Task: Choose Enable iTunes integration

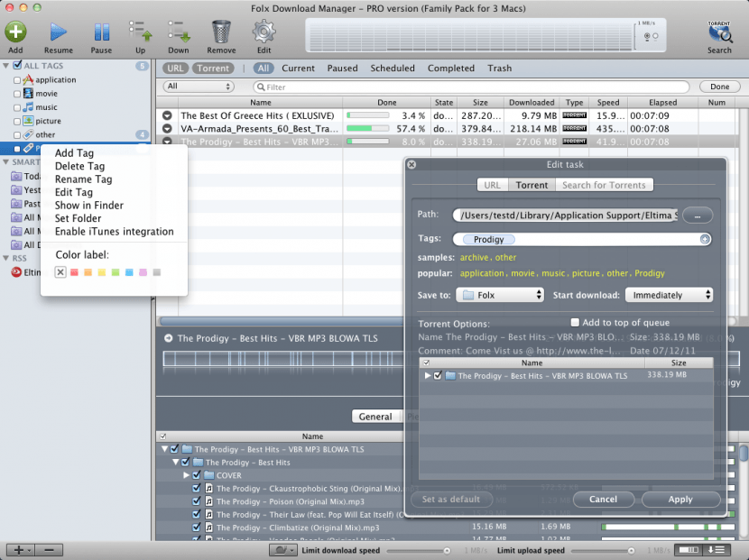Action: [x=115, y=232]
